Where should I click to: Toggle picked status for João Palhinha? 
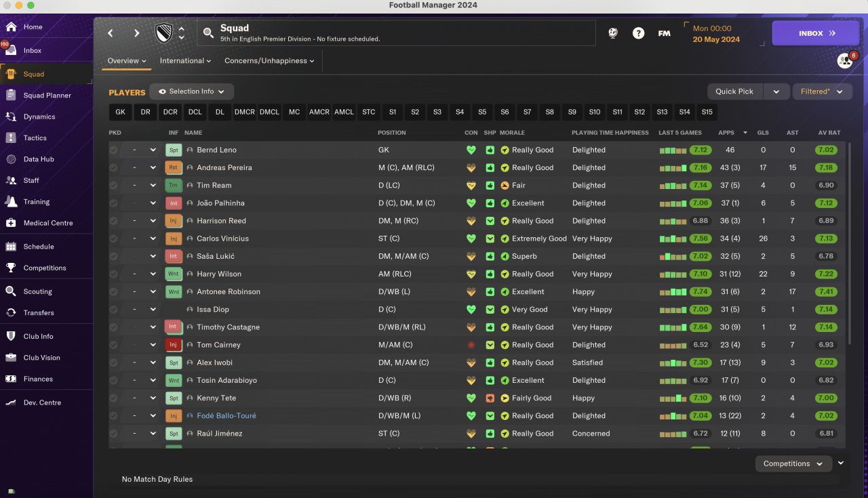pyautogui.click(x=114, y=203)
